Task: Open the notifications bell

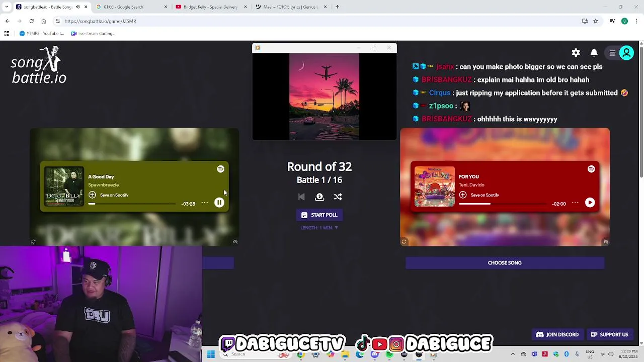Action: [594, 53]
